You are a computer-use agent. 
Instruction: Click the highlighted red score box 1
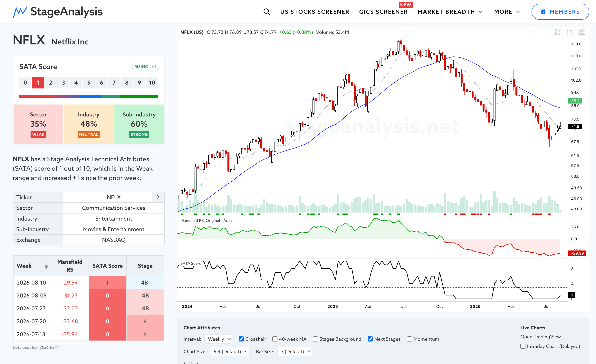(38, 83)
